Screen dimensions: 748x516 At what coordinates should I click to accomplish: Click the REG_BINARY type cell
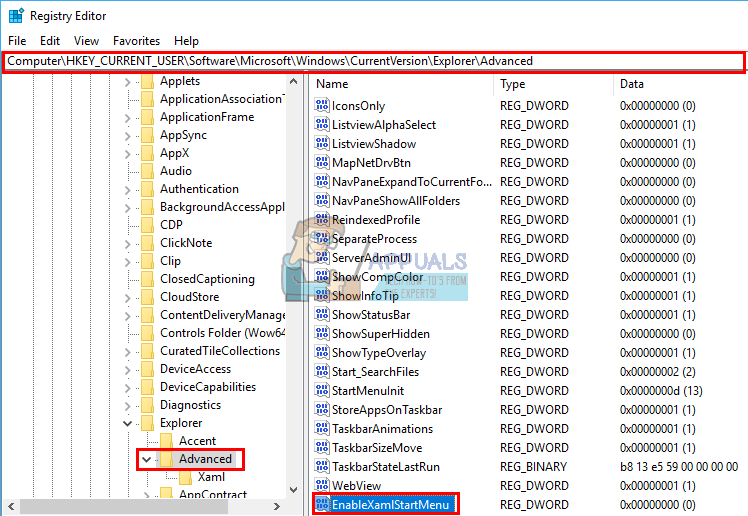coord(533,466)
